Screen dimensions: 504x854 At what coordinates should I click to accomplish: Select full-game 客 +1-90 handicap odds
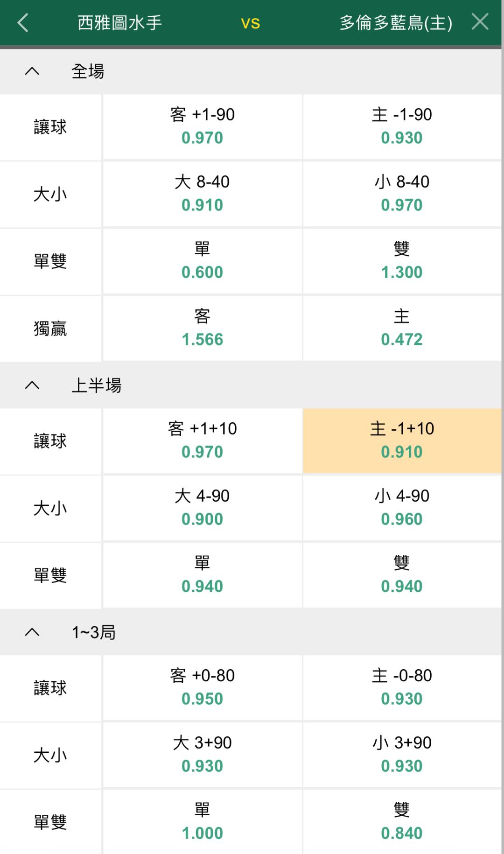(x=203, y=126)
